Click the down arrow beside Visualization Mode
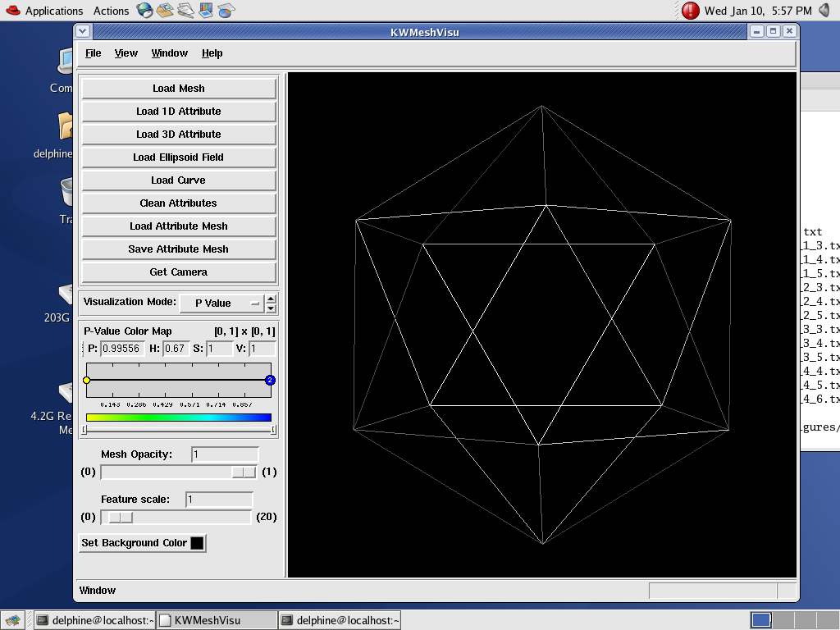 272,308
